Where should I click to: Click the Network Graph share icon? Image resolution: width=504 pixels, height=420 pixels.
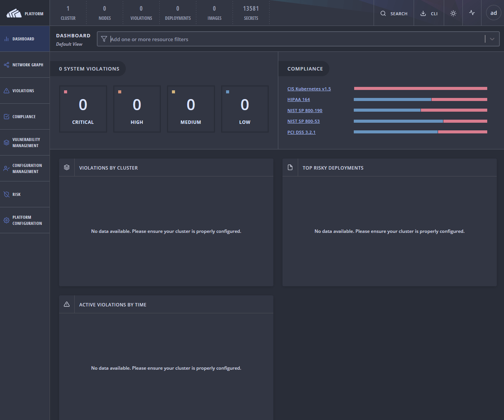6,65
